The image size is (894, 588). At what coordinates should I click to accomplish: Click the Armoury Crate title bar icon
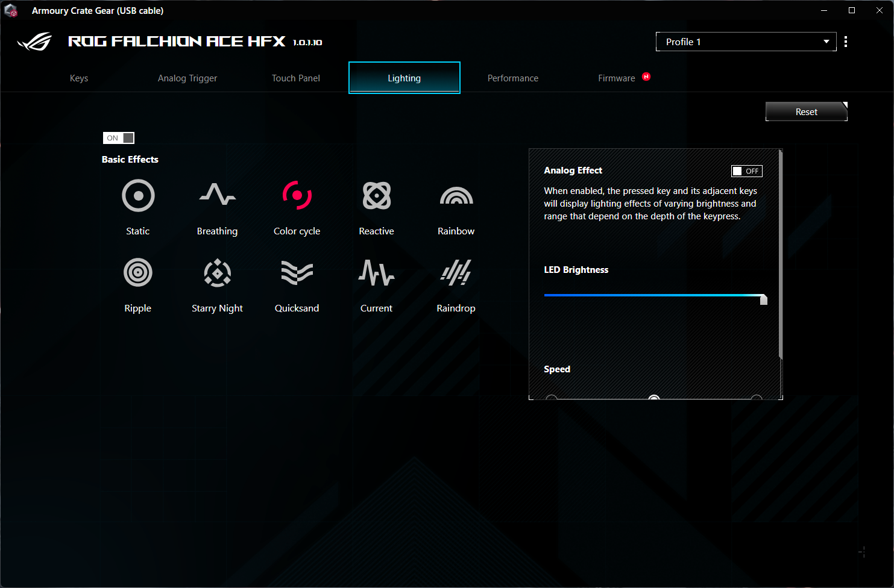click(x=11, y=10)
